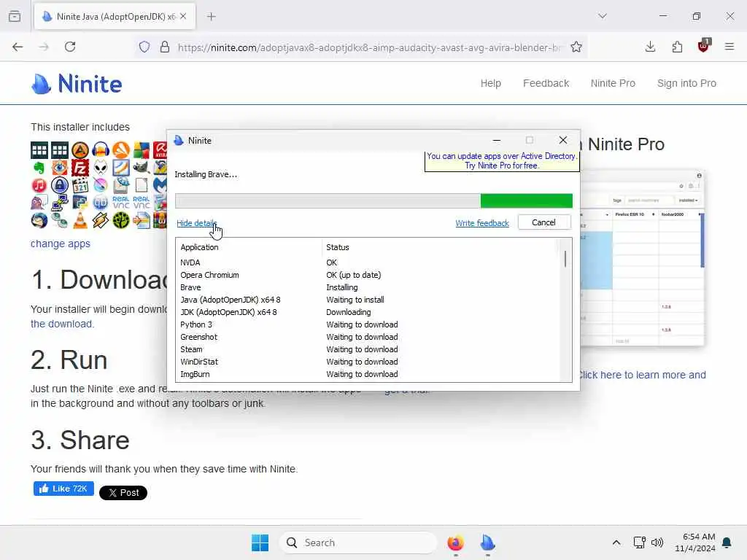This screenshot has height=560, width=747.
Task: Click Write feedback in Ninite dialog
Action: click(x=482, y=223)
